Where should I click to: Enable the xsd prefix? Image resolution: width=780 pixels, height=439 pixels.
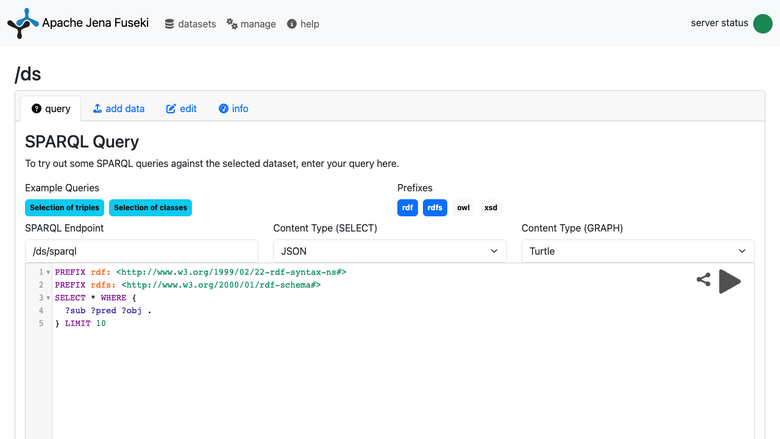[x=490, y=207]
